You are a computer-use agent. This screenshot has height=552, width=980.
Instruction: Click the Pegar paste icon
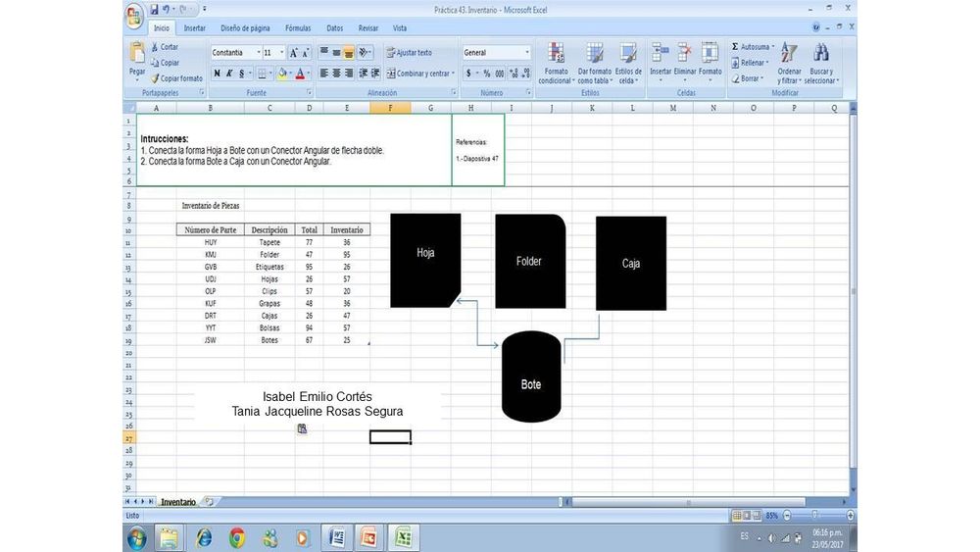point(137,55)
